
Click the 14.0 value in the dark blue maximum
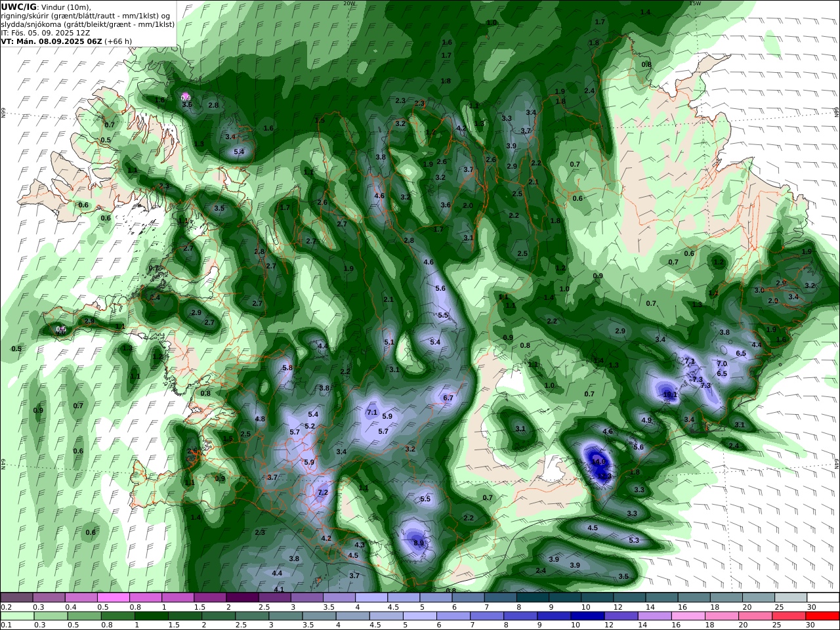point(599,462)
